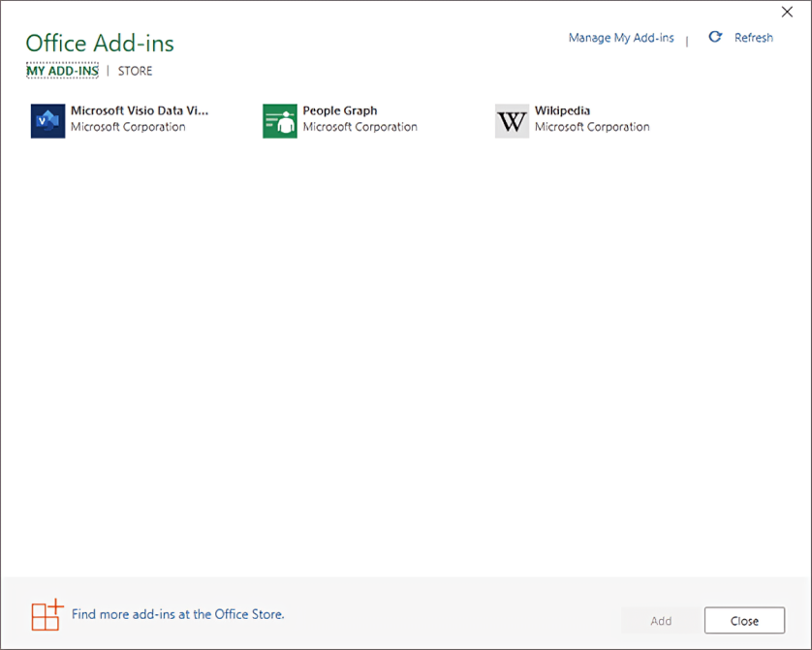Click the orange Office Store grid icon
The height and width of the screenshot is (650, 812).
point(47,615)
